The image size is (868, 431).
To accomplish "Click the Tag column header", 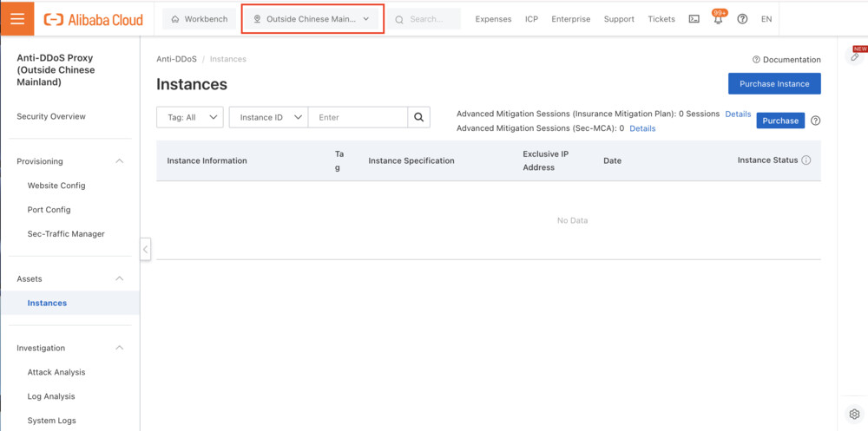I will (x=339, y=160).
